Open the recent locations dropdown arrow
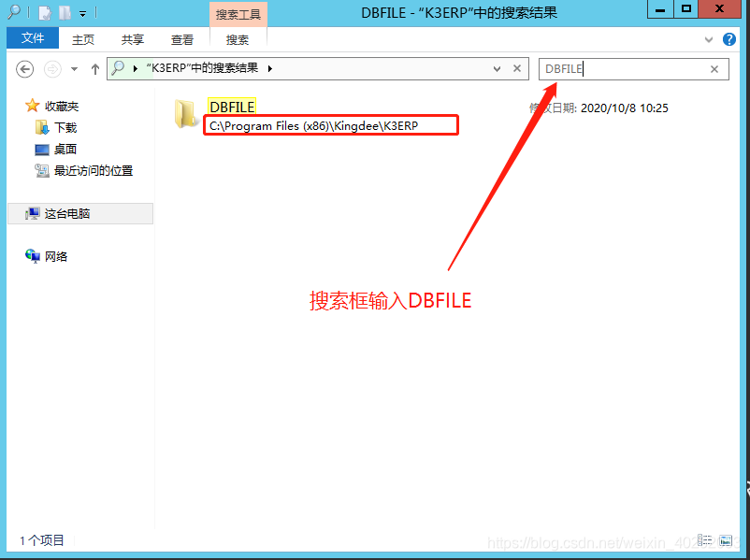Screen dimensions: 750x560 74,69
